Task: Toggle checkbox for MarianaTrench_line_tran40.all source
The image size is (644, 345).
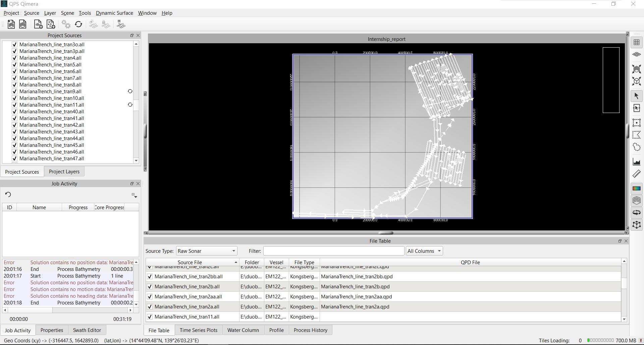Action: (x=14, y=111)
